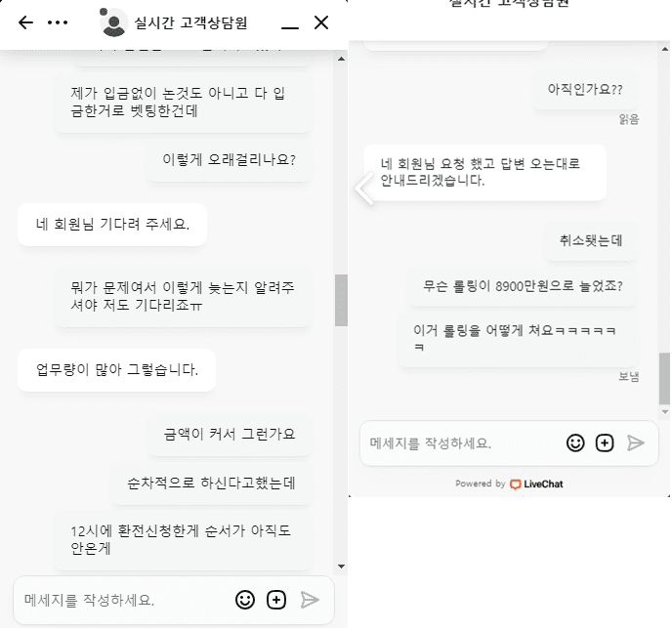Click the agent avatar in left chat header
Viewport: 672px width, 631px height.
(x=113, y=22)
